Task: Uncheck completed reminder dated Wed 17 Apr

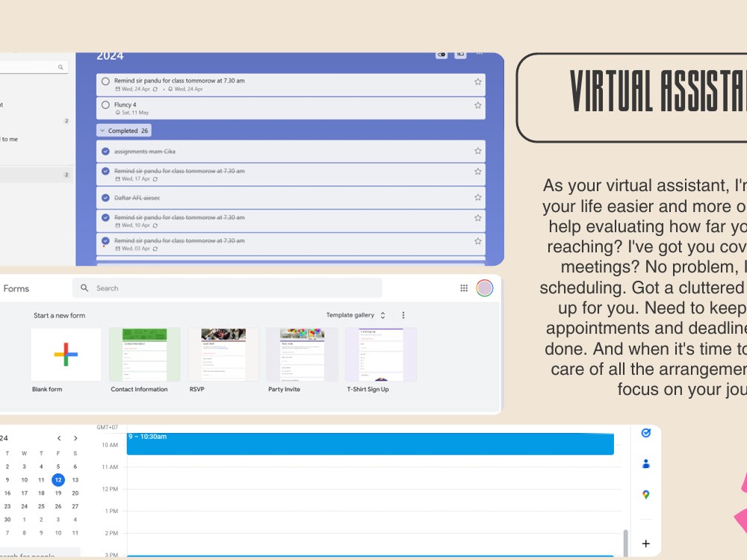Action: coord(106,171)
